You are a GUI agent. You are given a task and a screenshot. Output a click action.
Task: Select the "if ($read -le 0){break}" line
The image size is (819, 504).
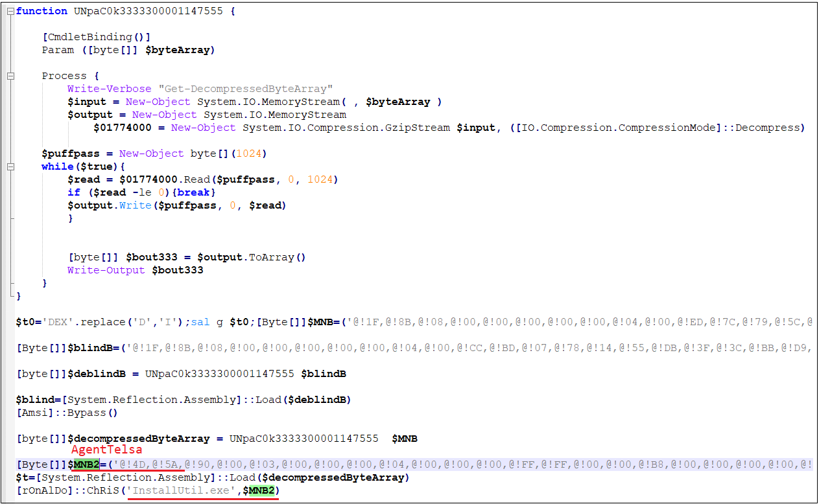tap(141, 192)
